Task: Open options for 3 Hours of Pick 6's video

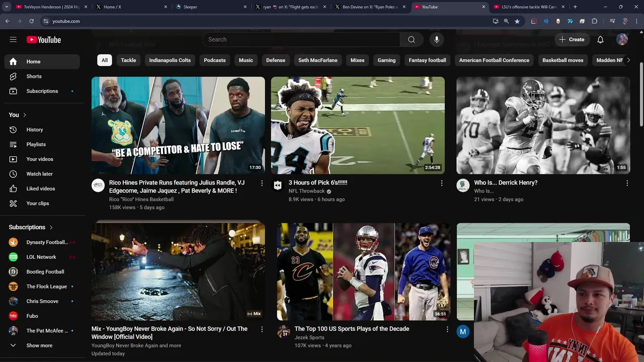Action: pos(442,184)
